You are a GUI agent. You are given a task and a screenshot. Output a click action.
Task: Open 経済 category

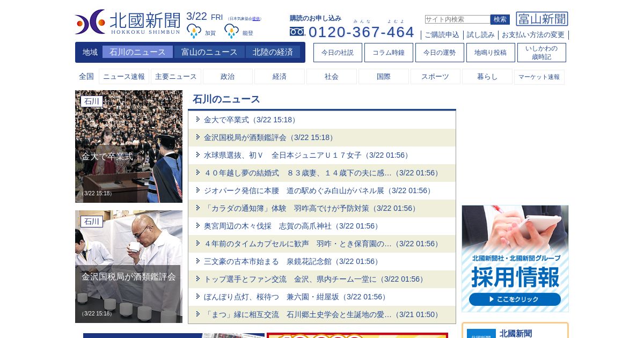tap(280, 77)
